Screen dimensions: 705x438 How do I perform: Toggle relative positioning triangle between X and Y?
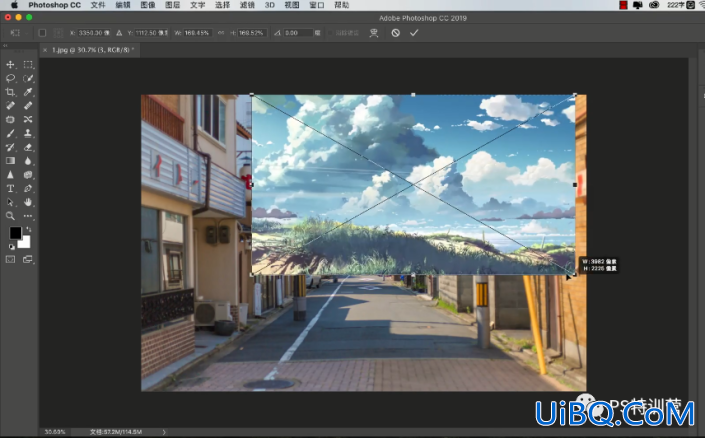coord(119,33)
